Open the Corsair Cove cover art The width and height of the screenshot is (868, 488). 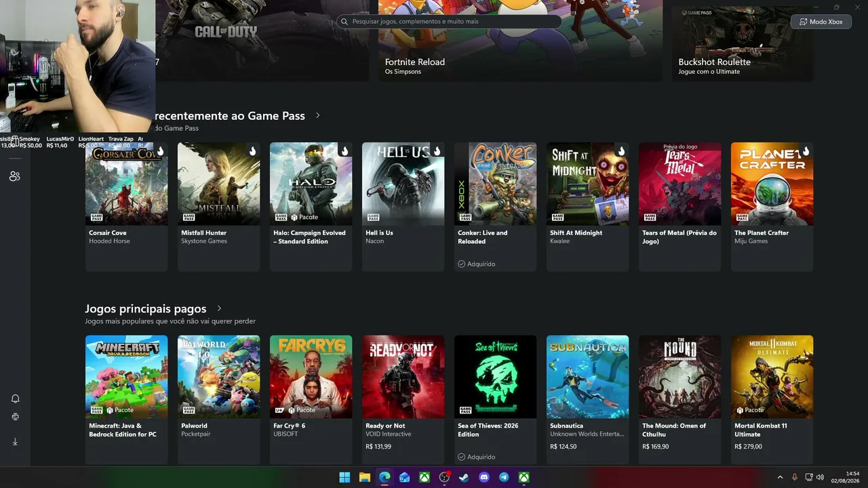point(126,184)
